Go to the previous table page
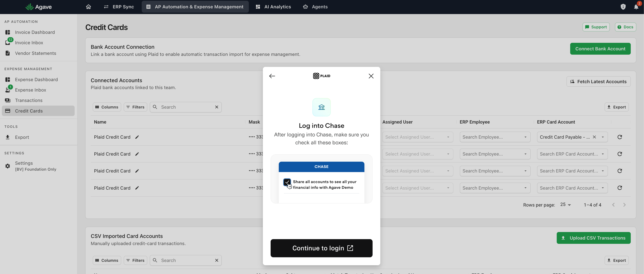 pos(613,205)
